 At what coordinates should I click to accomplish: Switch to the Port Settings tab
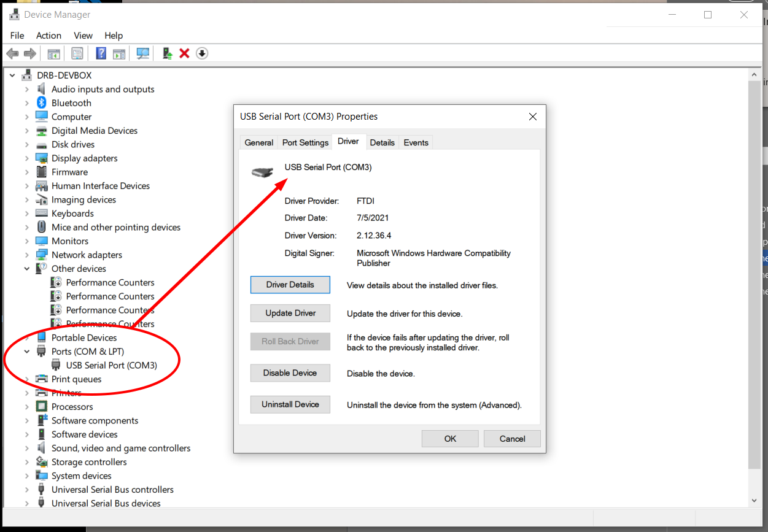click(304, 142)
